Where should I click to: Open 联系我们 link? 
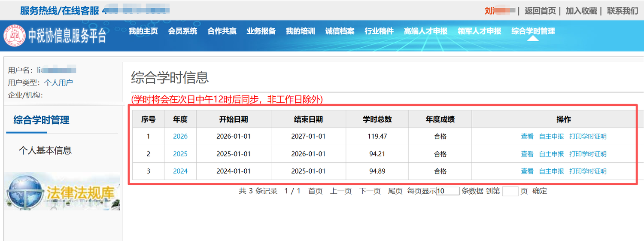pos(622,11)
